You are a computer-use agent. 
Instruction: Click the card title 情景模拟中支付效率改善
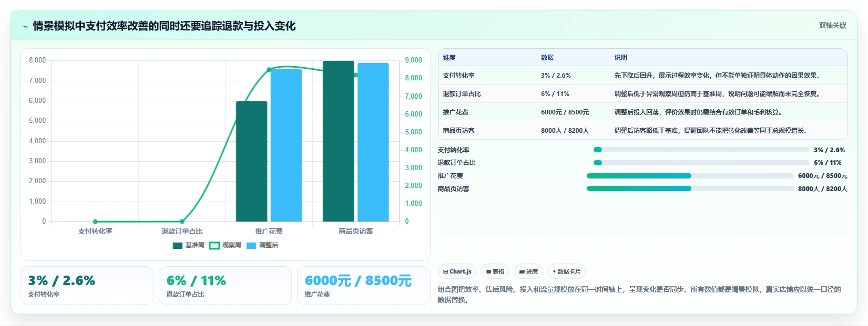pyautogui.click(x=164, y=26)
